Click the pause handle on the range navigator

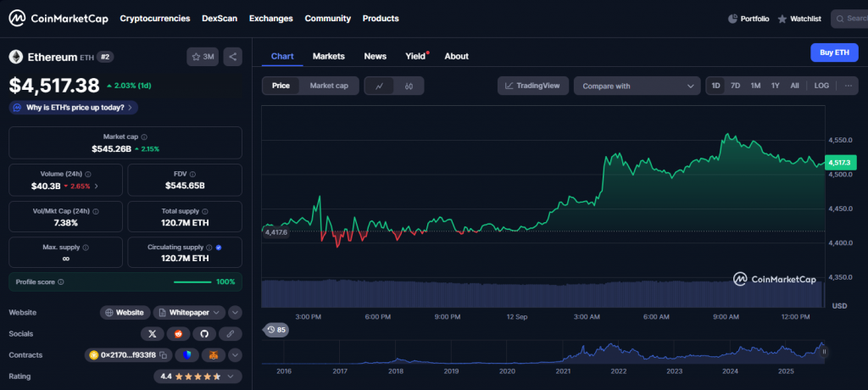(x=824, y=351)
